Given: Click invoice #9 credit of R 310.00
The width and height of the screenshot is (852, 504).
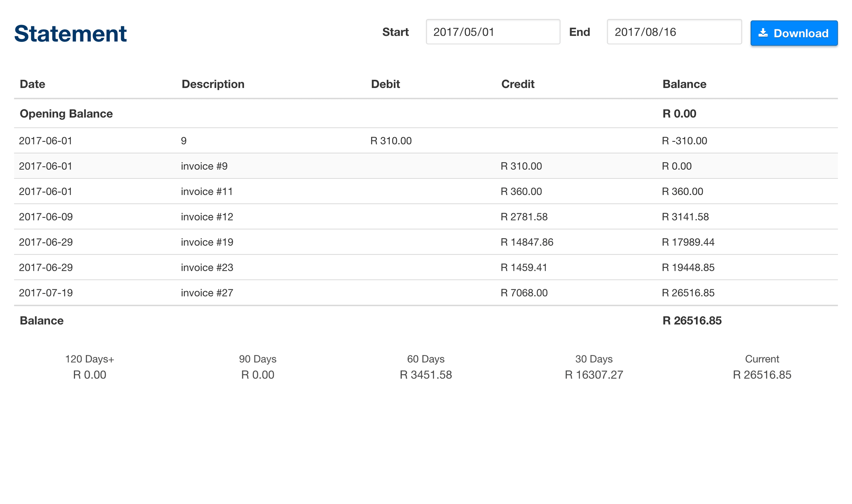Looking at the screenshot, I should coord(521,166).
